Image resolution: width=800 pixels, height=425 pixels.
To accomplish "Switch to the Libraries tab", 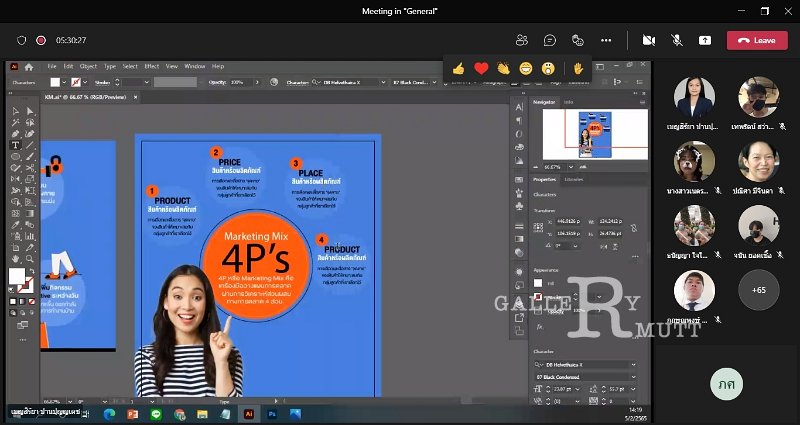I will click(x=573, y=180).
